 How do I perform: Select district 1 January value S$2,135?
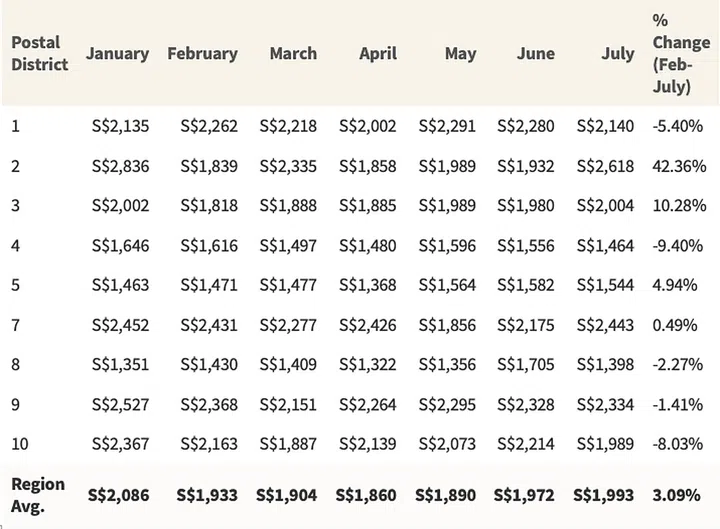click(x=120, y=126)
